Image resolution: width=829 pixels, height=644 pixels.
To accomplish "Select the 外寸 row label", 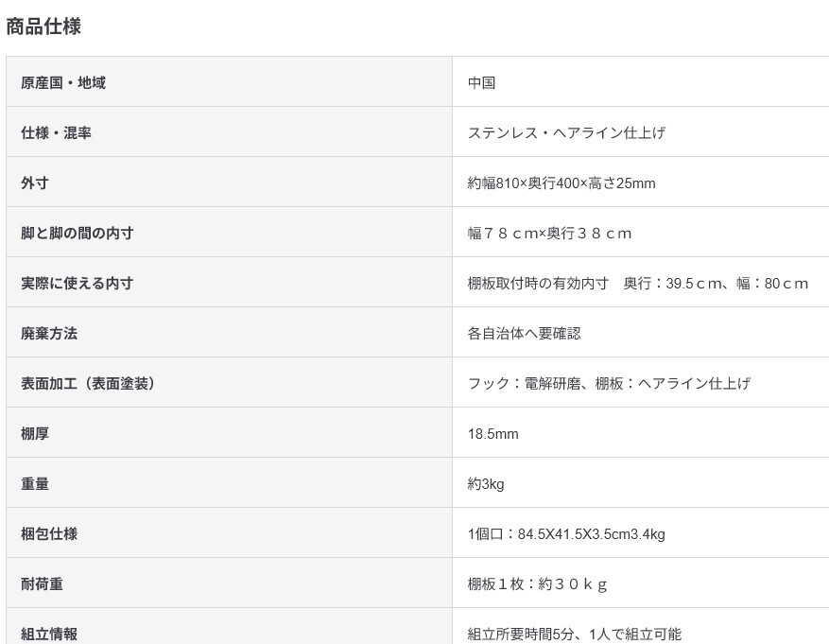I will coord(35,183).
